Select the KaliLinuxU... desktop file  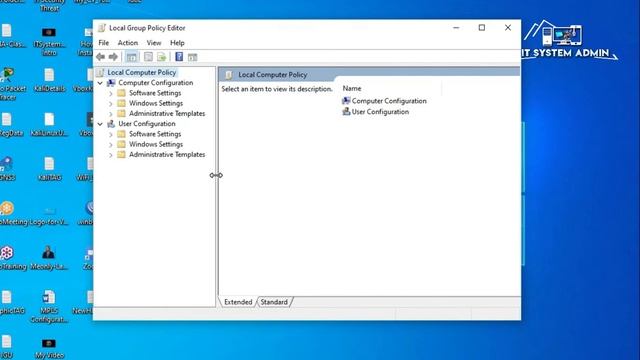(49, 124)
